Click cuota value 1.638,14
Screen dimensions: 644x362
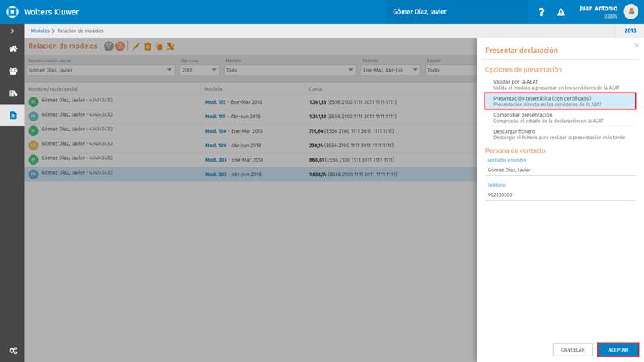point(317,174)
